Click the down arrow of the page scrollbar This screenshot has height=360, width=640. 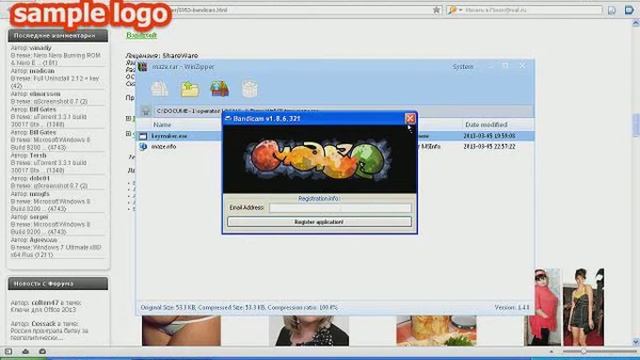pyautogui.click(x=636, y=342)
